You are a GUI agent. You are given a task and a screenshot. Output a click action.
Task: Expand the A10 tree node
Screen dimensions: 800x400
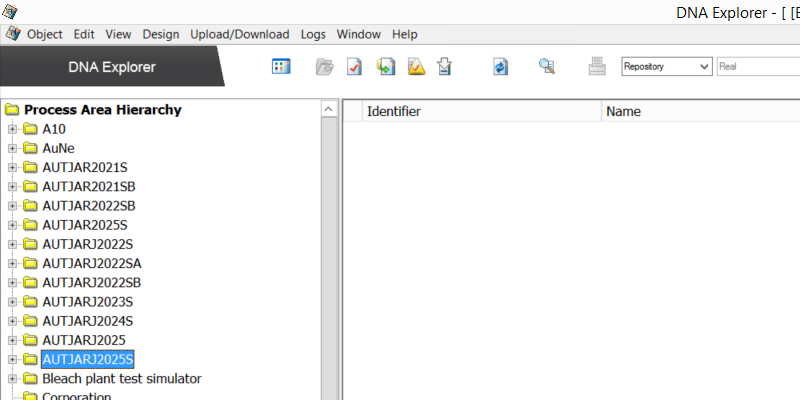pos(13,130)
